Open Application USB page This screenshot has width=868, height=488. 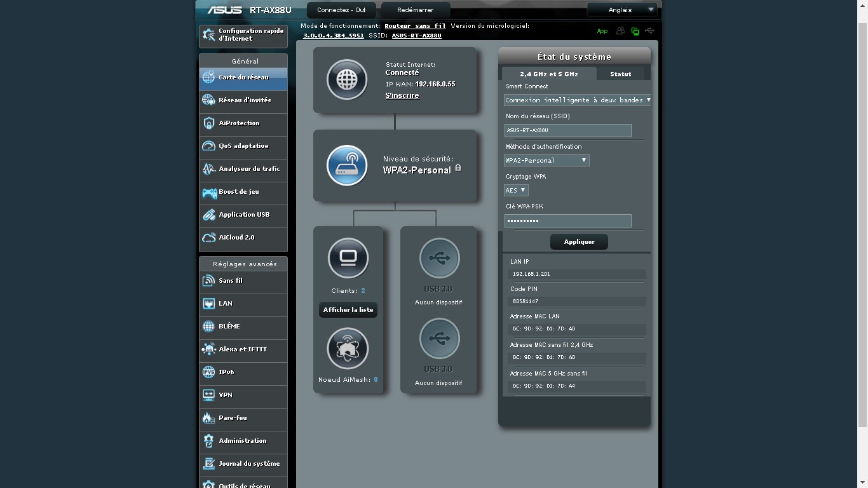[243, 215]
